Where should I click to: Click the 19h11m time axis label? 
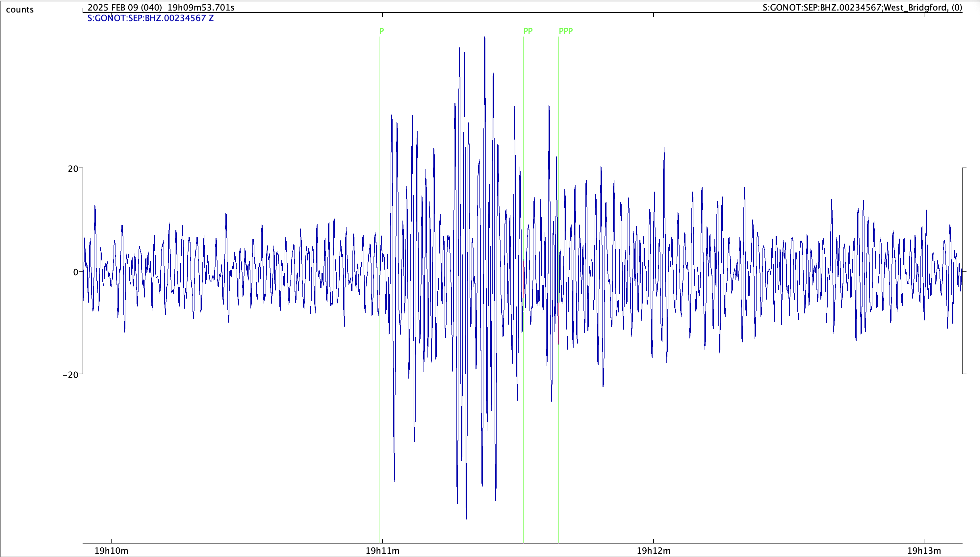click(x=382, y=550)
